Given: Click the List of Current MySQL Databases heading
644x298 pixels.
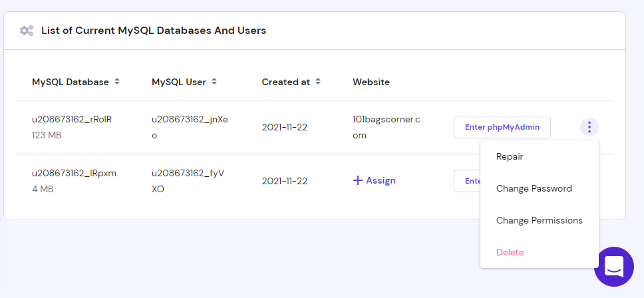Looking at the screenshot, I should click(x=154, y=31).
